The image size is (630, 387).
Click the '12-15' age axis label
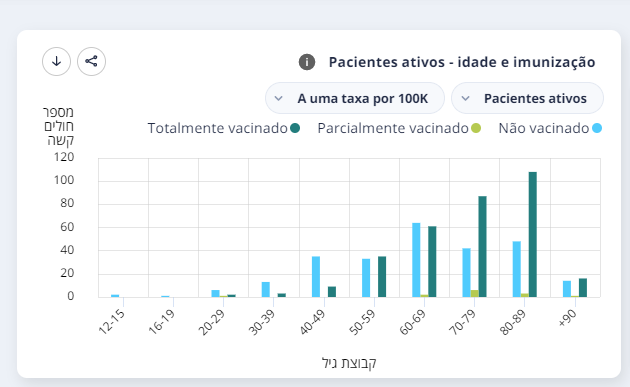pyautogui.click(x=112, y=322)
